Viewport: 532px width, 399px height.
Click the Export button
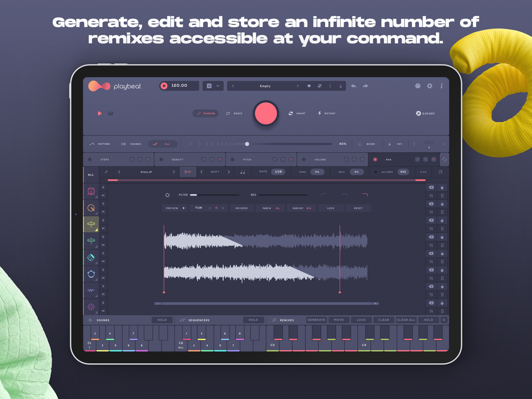425,114
